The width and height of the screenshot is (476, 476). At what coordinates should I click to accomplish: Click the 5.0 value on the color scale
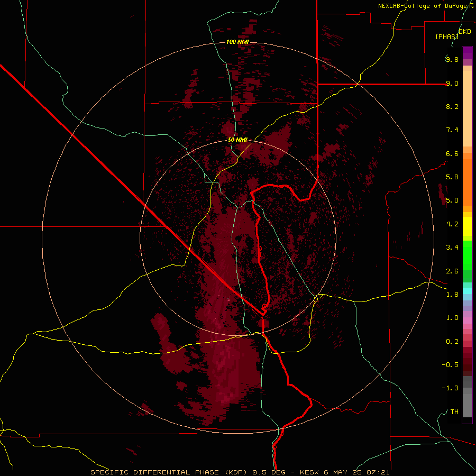click(452, 200)
